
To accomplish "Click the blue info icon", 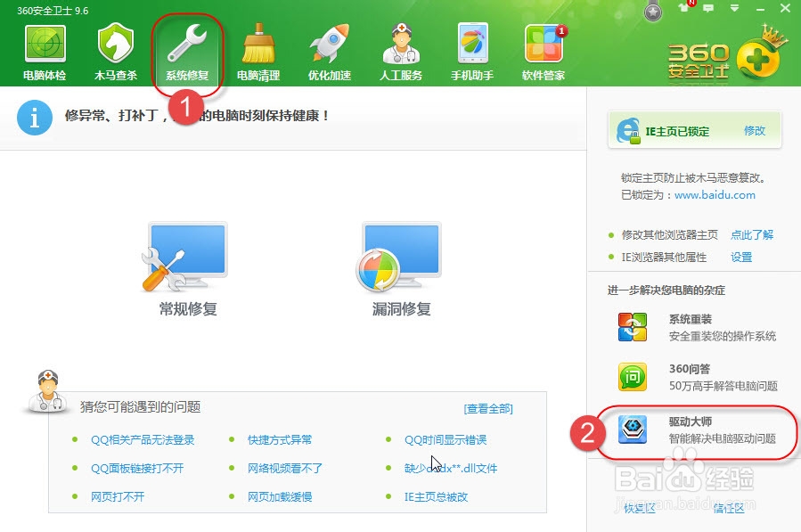I will coord(35,118).
